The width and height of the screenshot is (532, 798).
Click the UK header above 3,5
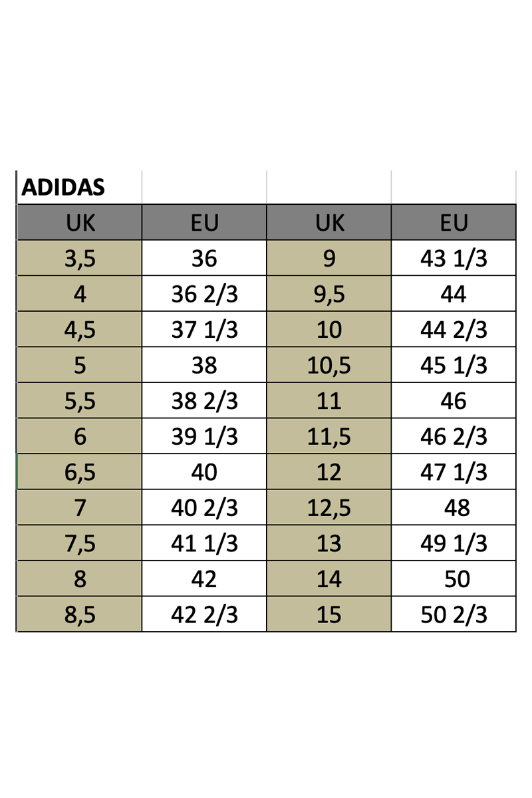click(x=80, y=223)
